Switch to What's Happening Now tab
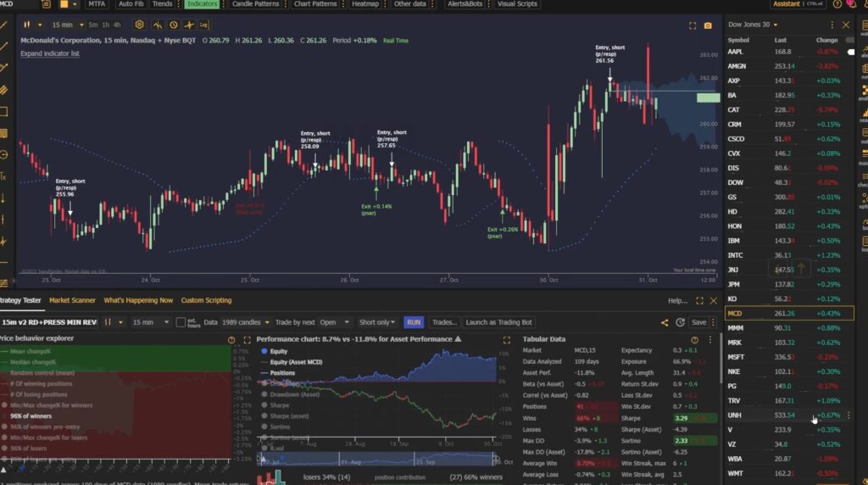Screen dimensions: 868x485 coord(138,301)
